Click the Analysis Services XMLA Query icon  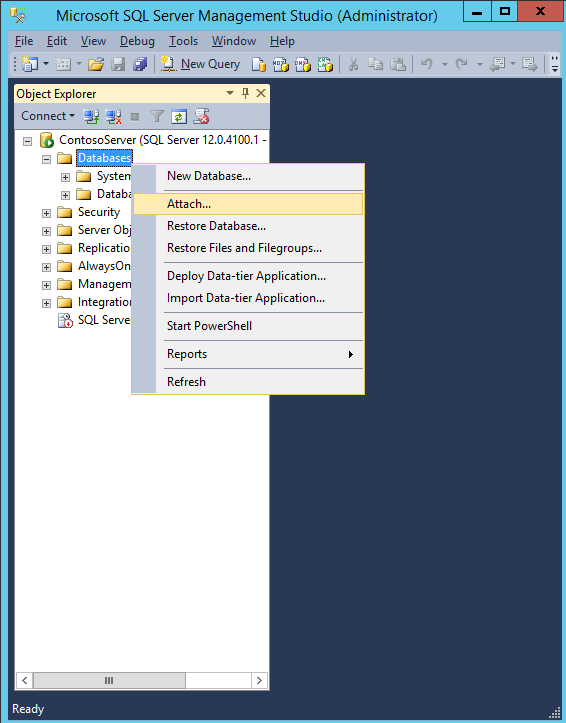pos(325,64)
